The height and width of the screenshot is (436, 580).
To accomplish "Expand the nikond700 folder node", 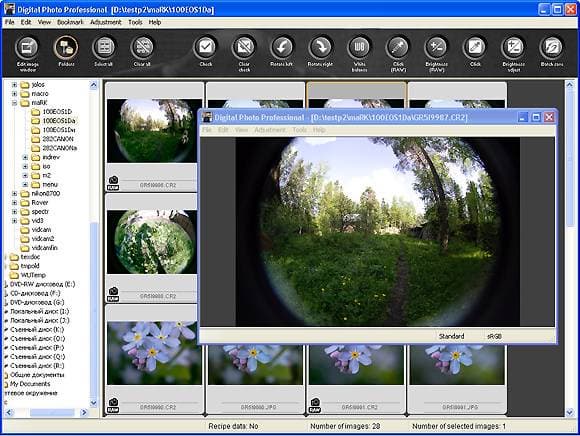I will click(14, 193).
